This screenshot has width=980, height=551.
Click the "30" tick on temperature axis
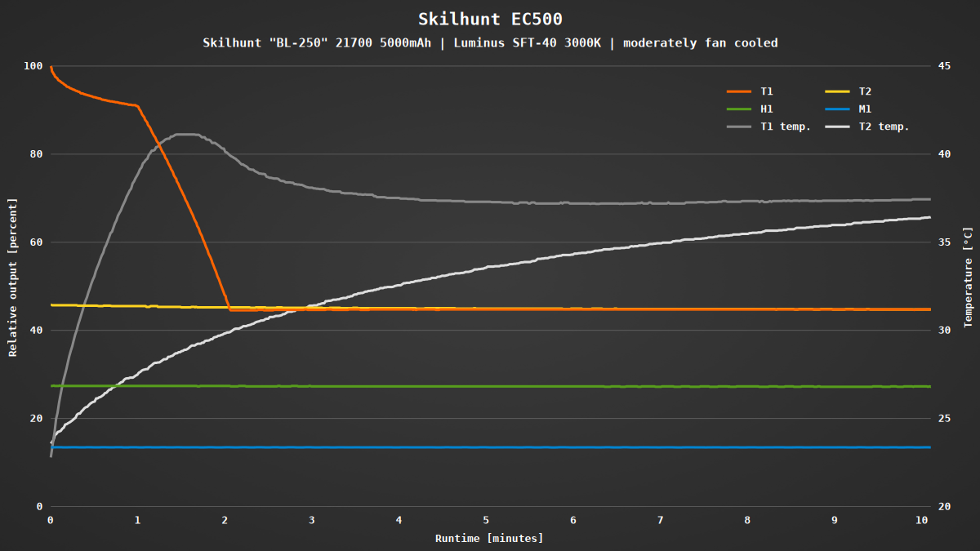pos(945,330)
